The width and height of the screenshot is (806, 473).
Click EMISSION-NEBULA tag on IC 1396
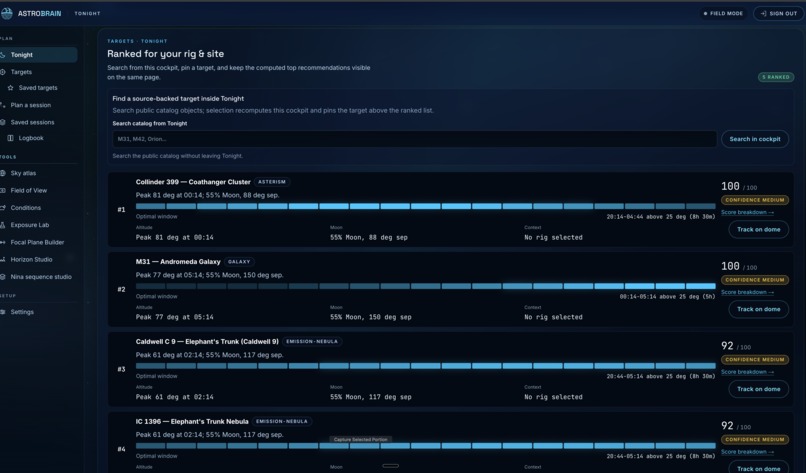point(282,422)
